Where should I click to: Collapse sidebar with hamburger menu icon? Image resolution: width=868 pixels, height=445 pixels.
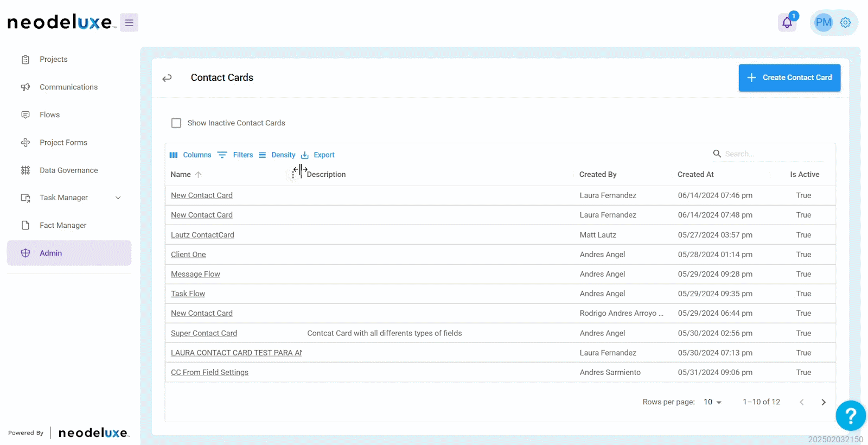(x=129, y=23)
